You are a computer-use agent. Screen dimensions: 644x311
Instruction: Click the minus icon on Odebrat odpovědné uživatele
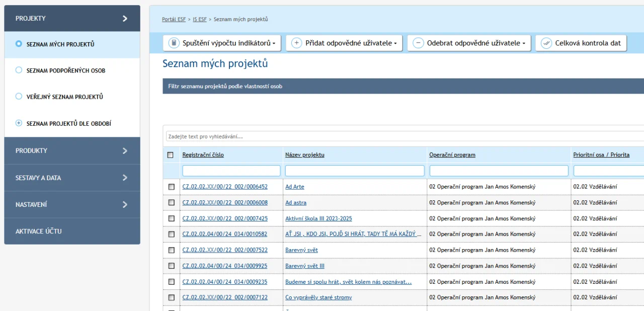(418, 43)
